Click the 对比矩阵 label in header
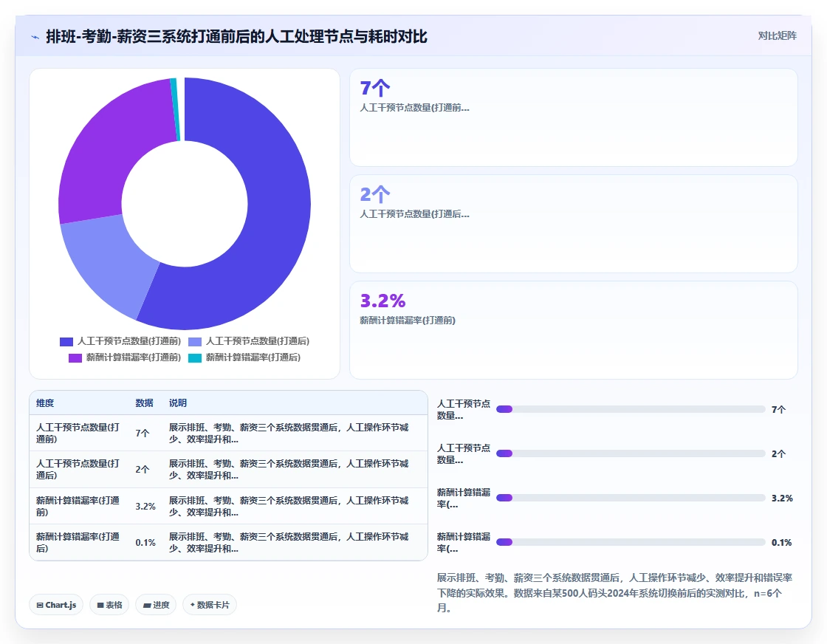 [x=777, y=36]
